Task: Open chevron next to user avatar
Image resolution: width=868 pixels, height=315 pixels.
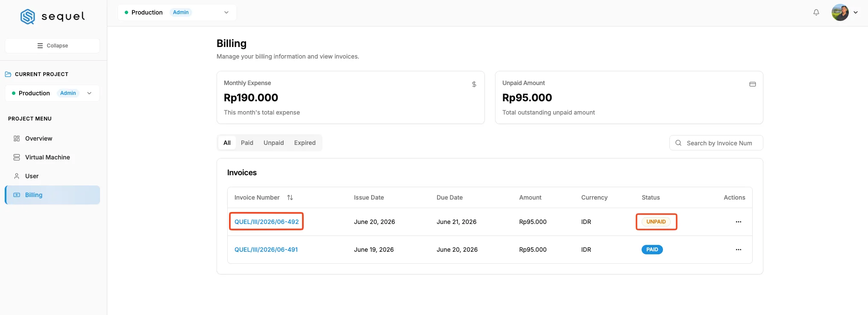Action: (x=856, y=12)
